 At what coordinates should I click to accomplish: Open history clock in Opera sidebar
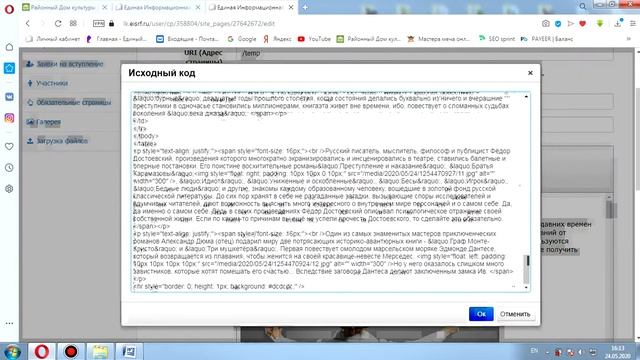[9, 168]
